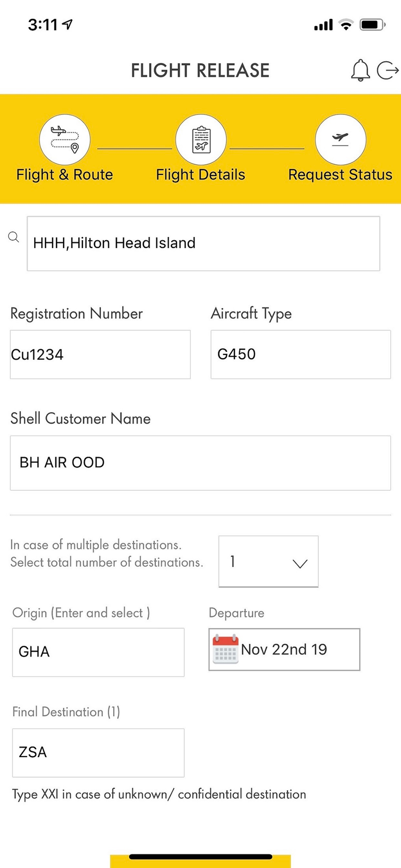Edit the Final Destination field ZSA
The image size is (401, 868).
pos(98,752)
